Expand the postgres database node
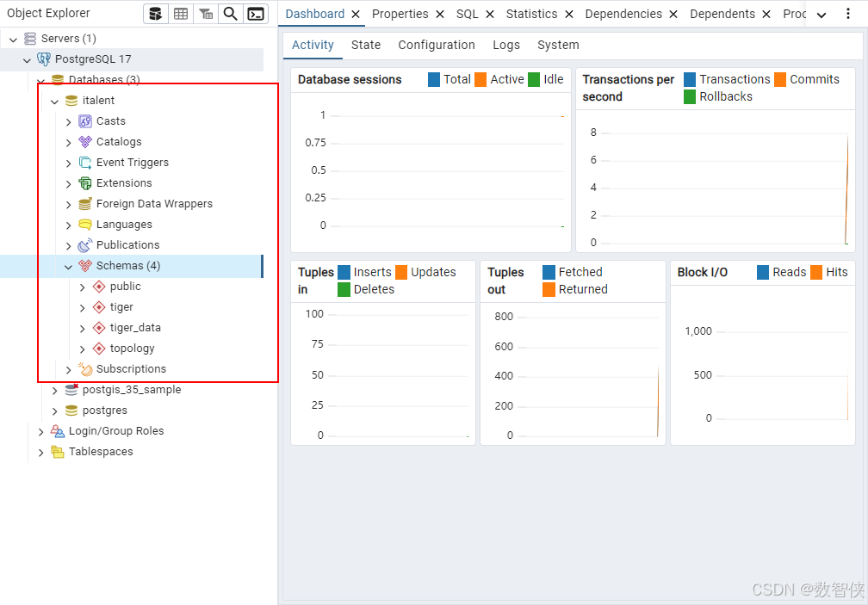This screenshot has height=605, width=868. pos(55,411)
